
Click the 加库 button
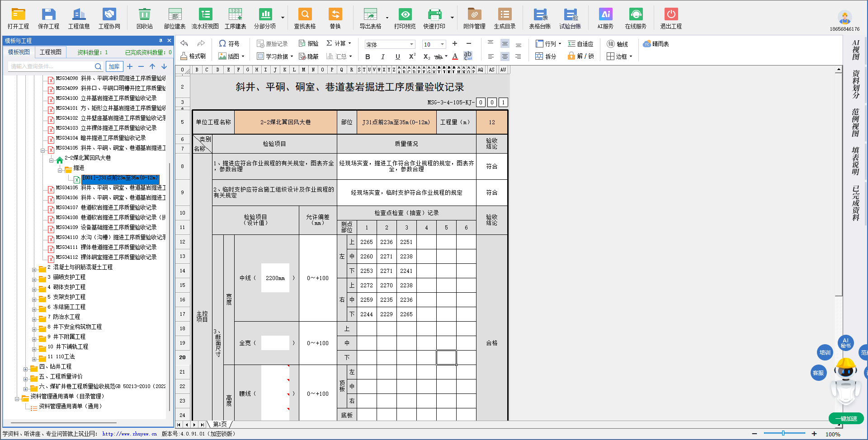pos(114,66)
